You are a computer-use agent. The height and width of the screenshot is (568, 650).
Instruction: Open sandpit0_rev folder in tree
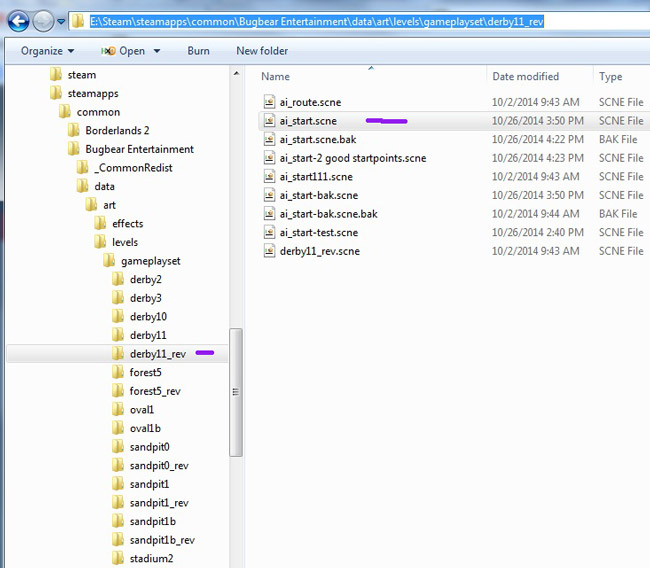pyautogui.click(x=150, y=466)
